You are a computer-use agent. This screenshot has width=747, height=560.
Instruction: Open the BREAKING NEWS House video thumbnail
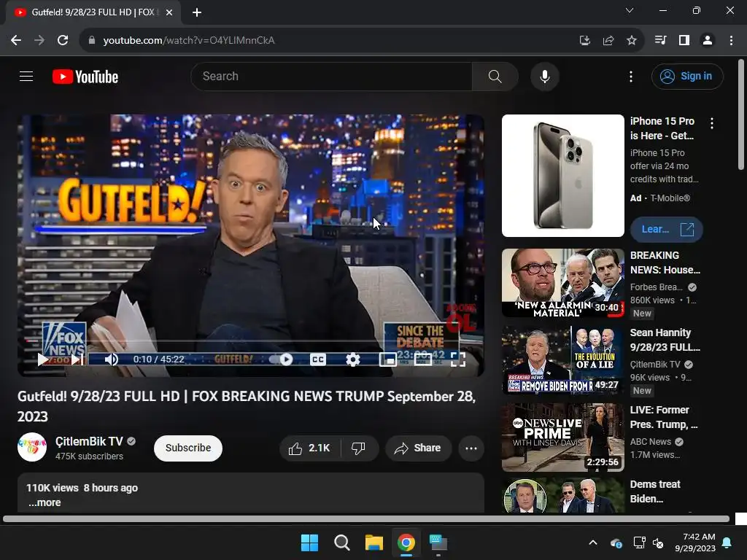click(562, 283)
